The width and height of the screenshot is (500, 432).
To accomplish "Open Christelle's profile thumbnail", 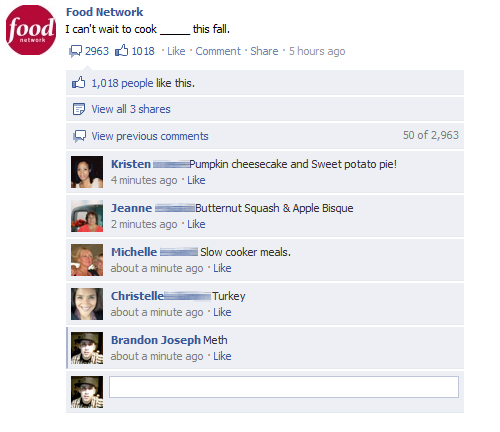I will pos(87,304).
